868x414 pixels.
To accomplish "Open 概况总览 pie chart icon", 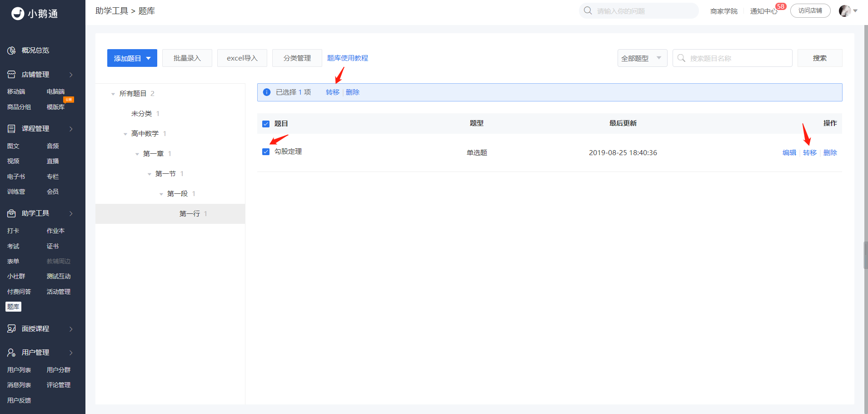I will 11,50.
